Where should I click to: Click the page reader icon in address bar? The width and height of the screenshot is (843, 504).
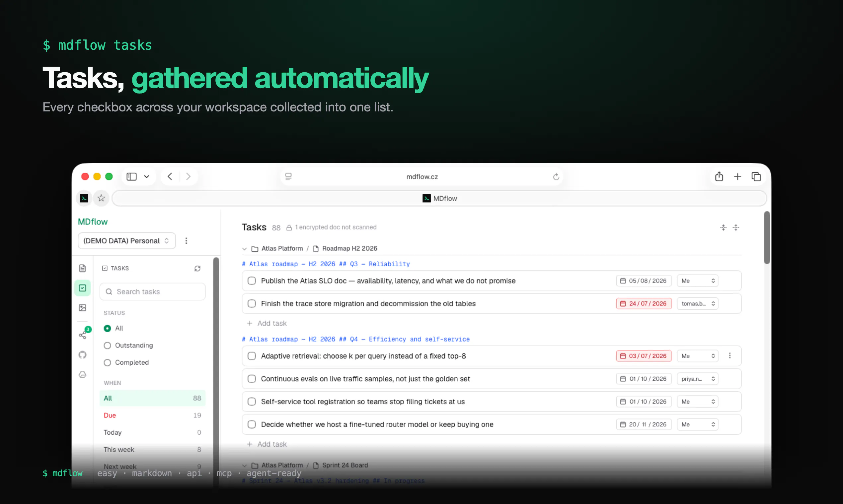pos(289,177)
